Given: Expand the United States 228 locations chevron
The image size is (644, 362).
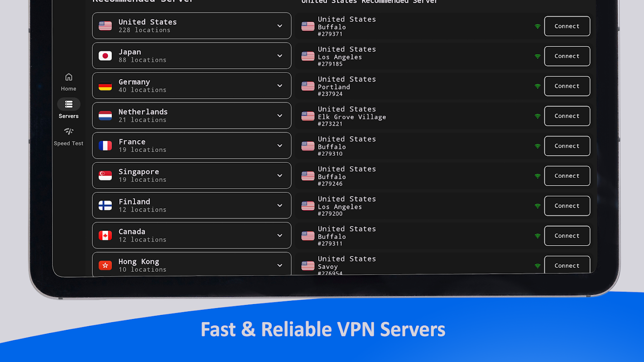Looking at the screenshot, I should [x=280, y=26].
